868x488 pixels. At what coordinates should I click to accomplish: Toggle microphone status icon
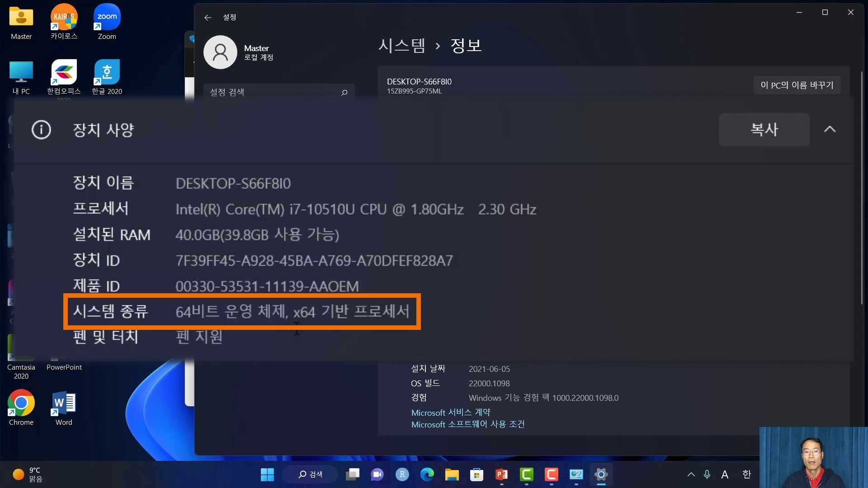click(x=707, y=473)
